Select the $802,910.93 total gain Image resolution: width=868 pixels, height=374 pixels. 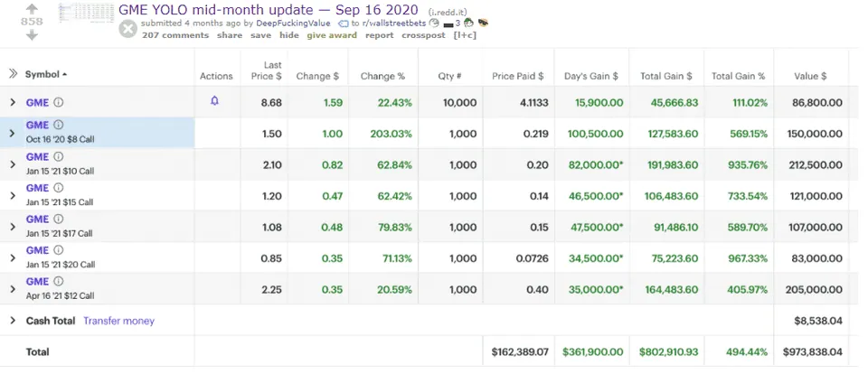[x=669, y=351]
